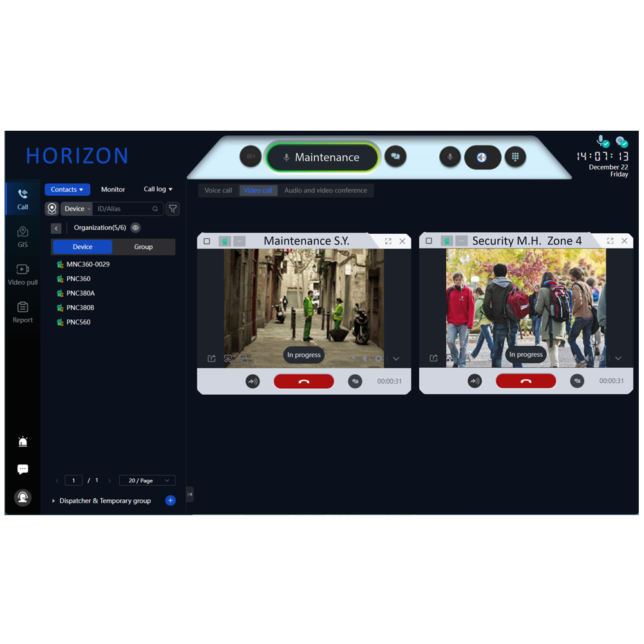Check the Maintenance S.Y. call window checkbox
Screen dimensions: 644x644
[x=207, y=241]
